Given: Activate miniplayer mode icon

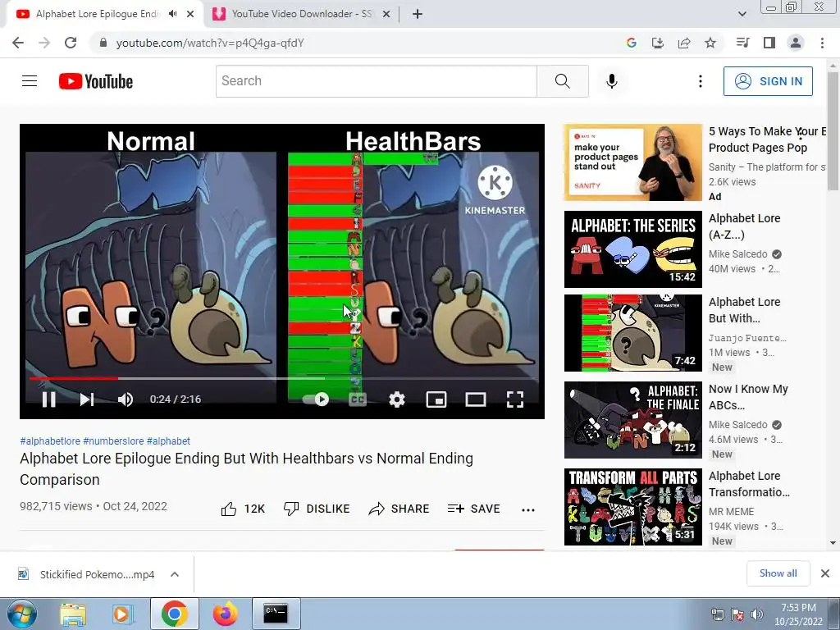Looking at the screenshot, I should click(436, 399).
